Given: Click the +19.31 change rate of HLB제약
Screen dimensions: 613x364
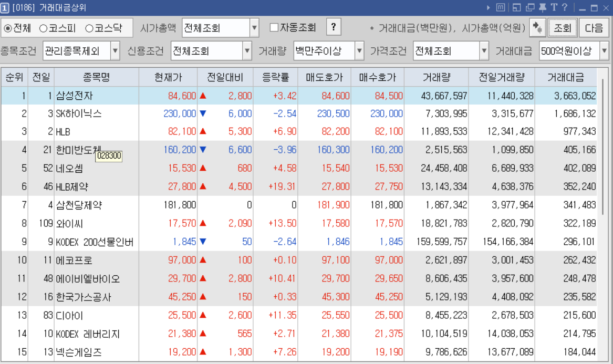Looking at the screenshot, I should pos(282,186).
